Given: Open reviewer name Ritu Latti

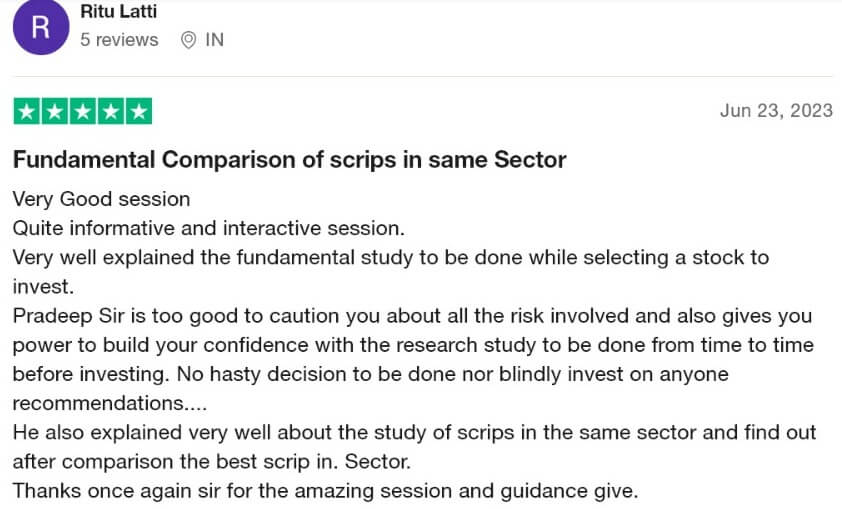Looking at the screenshot, I should pyautogui.click(x=118, y=12).
